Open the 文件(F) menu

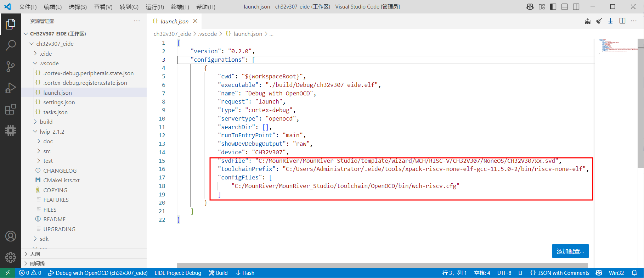click(28, 7)
